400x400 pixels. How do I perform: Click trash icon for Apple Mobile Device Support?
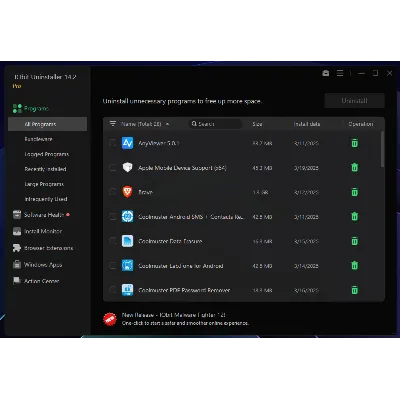coord(355,167)
